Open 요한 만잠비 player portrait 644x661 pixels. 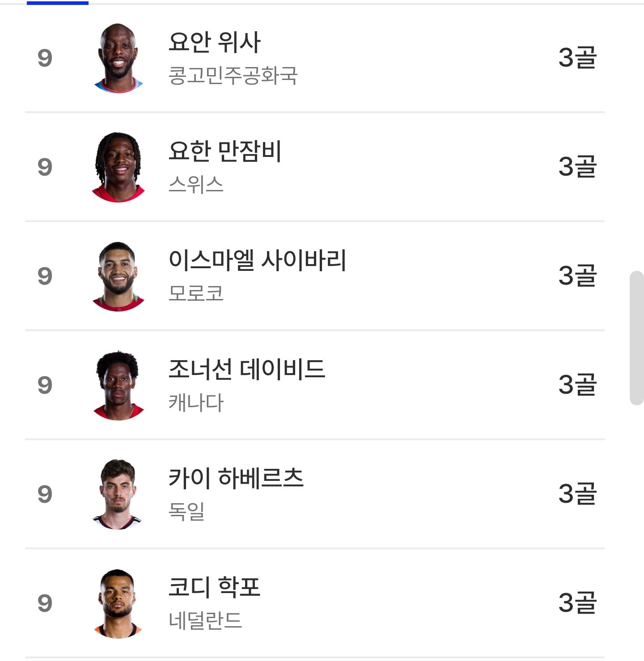click(119, 167)
